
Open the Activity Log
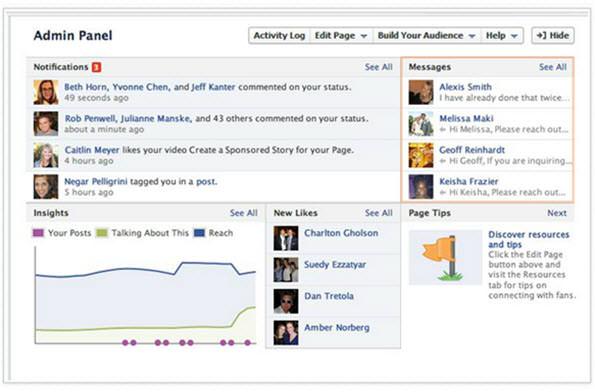tap(279, 36)
